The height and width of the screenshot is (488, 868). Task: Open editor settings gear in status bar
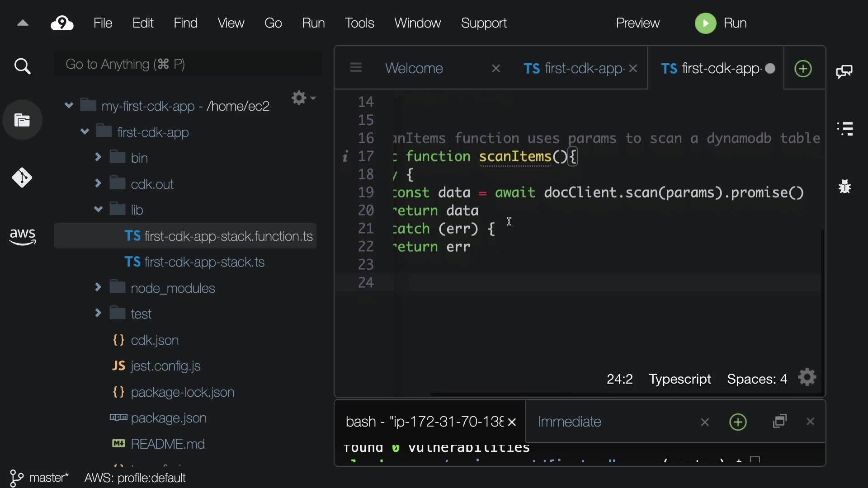807,378
